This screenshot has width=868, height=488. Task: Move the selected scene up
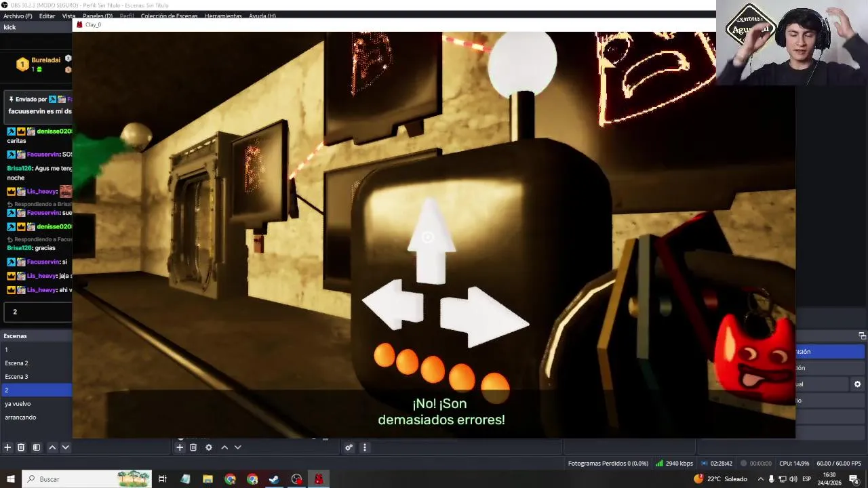pos(52,447)
